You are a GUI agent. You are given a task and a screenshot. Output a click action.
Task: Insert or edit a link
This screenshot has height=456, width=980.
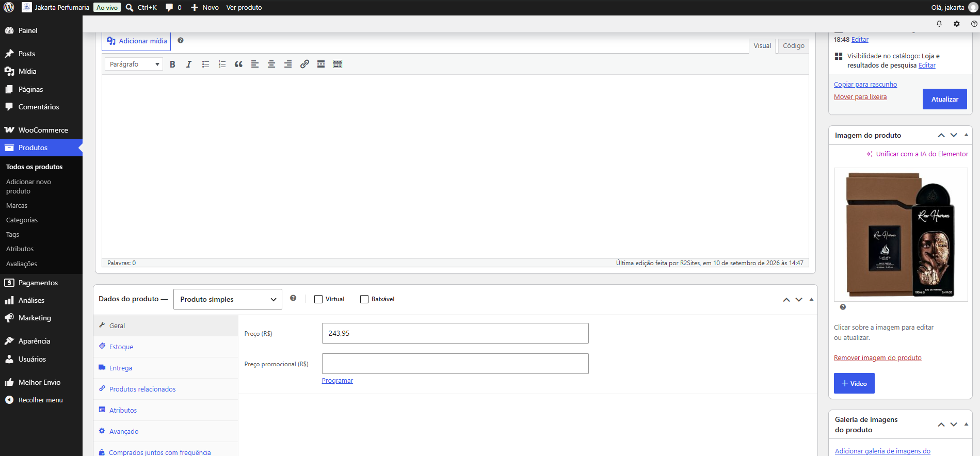point(304,64)
